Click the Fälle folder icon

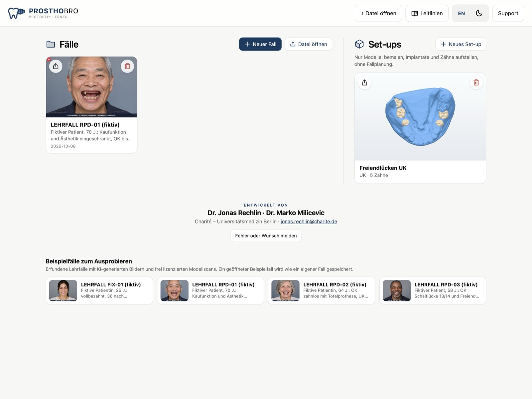(51, 44)
